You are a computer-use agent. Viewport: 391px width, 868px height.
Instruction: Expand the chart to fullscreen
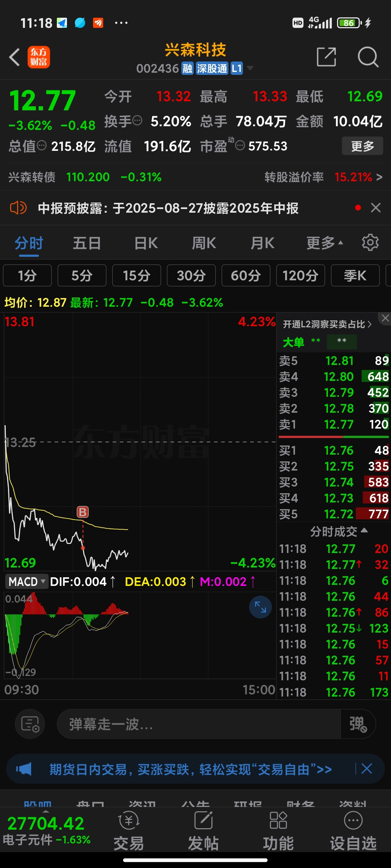[260, 607]
